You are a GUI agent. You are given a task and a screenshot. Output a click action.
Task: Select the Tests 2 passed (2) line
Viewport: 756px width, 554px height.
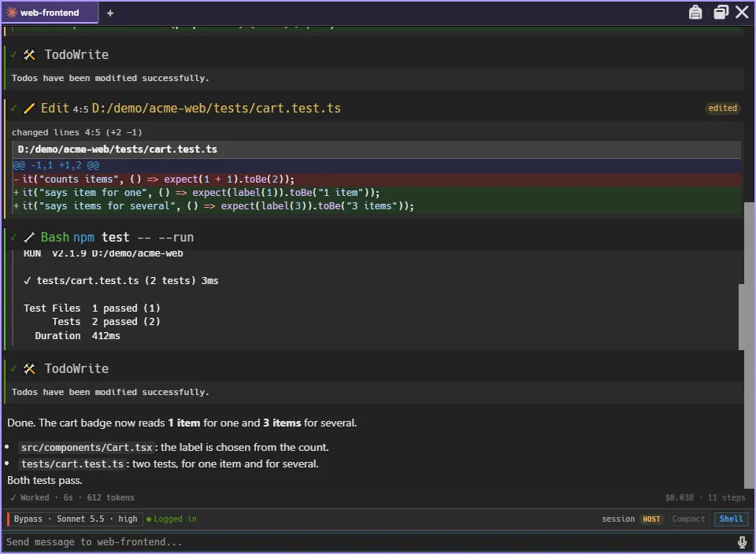click(x=106, y=322)
